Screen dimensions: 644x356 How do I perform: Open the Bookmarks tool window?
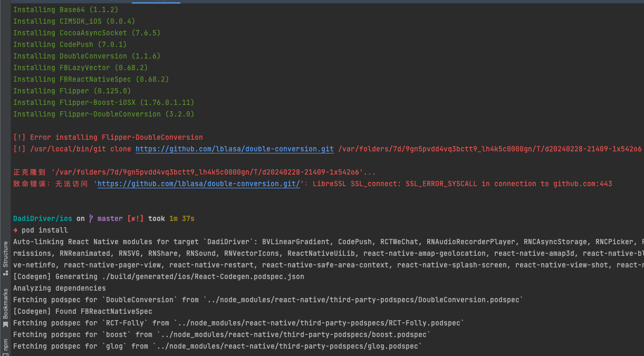[x=5, y=307]
